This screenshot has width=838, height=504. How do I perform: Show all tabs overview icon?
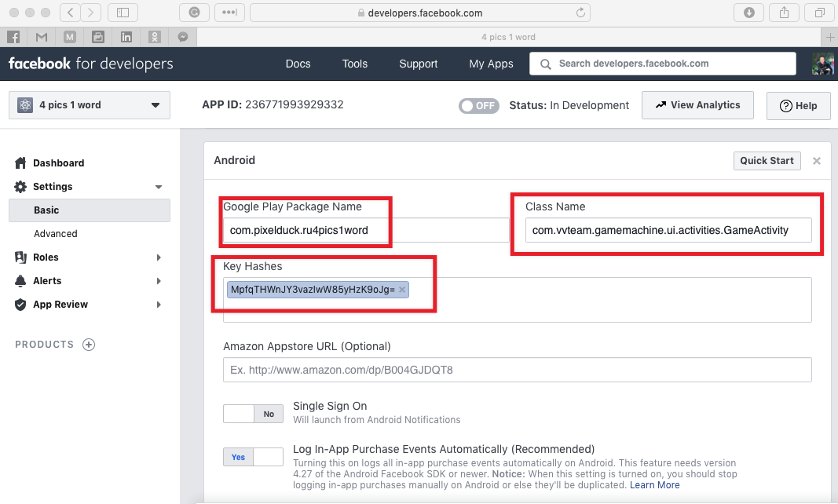click(819, 13)
